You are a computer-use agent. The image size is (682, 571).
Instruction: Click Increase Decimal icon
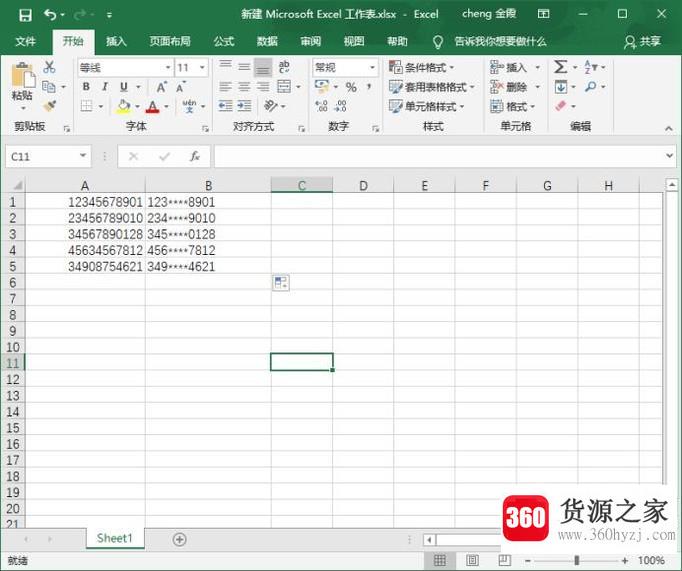(x=321, y=106)
